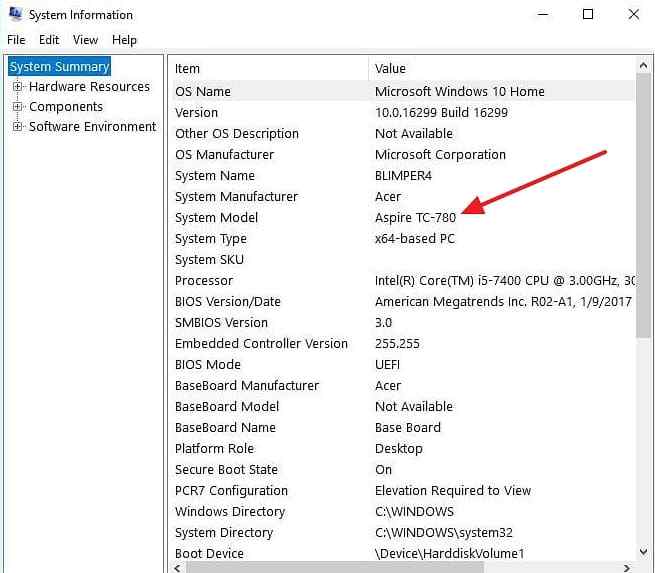This screenshot has height=573, width=655.
Task: Click value 10.0.16299 Build 16299
Action: (441, 113)
